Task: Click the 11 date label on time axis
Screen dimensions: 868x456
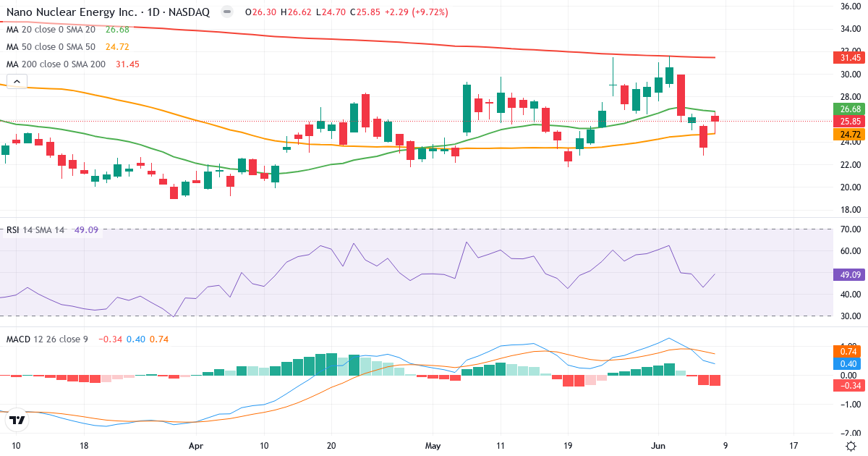Action: (x=501, y=446)
